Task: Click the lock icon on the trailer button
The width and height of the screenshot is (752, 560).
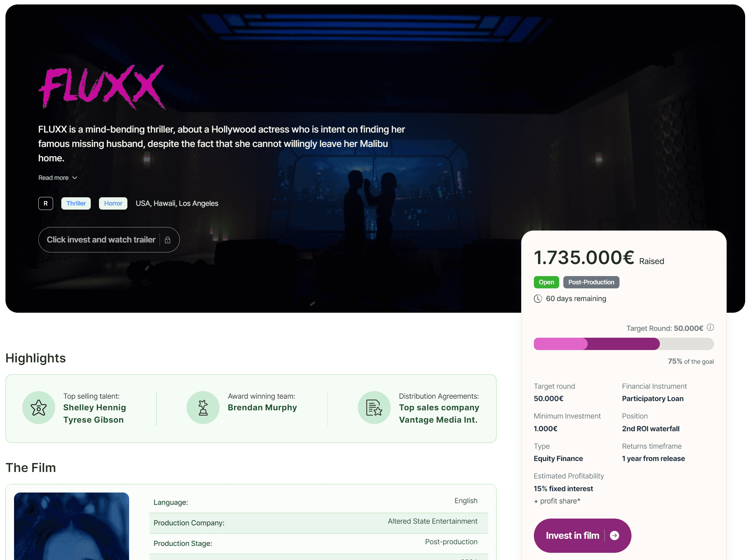Action: 167,240
